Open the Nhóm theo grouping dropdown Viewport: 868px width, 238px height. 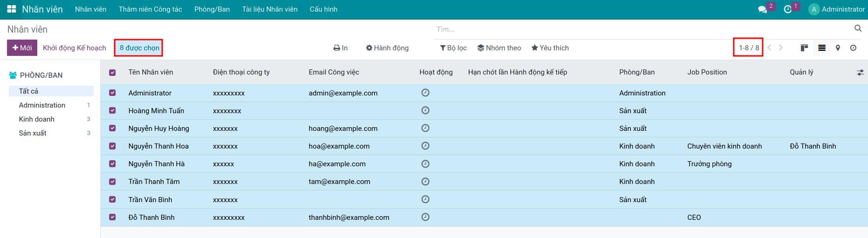tap(499, 48)
